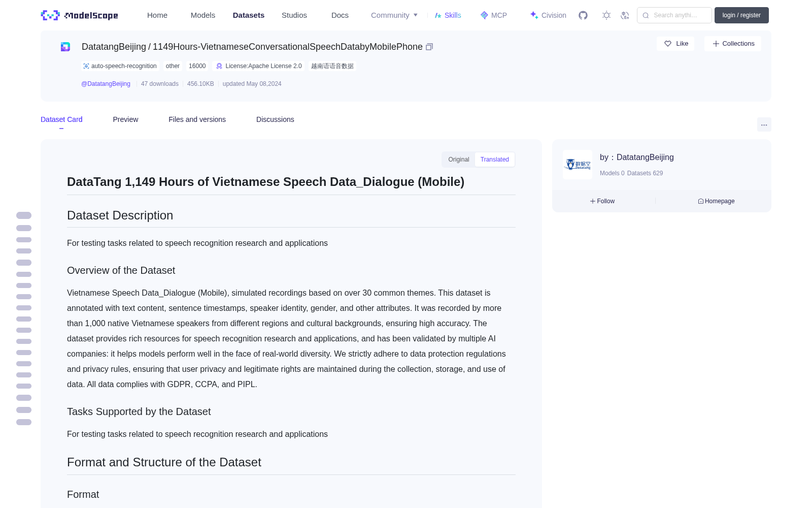The image size is (812, 508).
Task: Click the 'Overview of the Dataset' heading
Action: click(121, 271)
